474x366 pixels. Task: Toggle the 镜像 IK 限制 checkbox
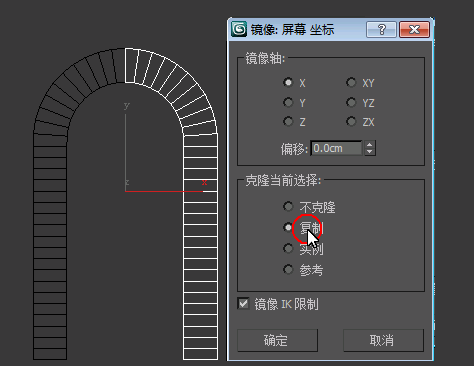click(243, 304)
